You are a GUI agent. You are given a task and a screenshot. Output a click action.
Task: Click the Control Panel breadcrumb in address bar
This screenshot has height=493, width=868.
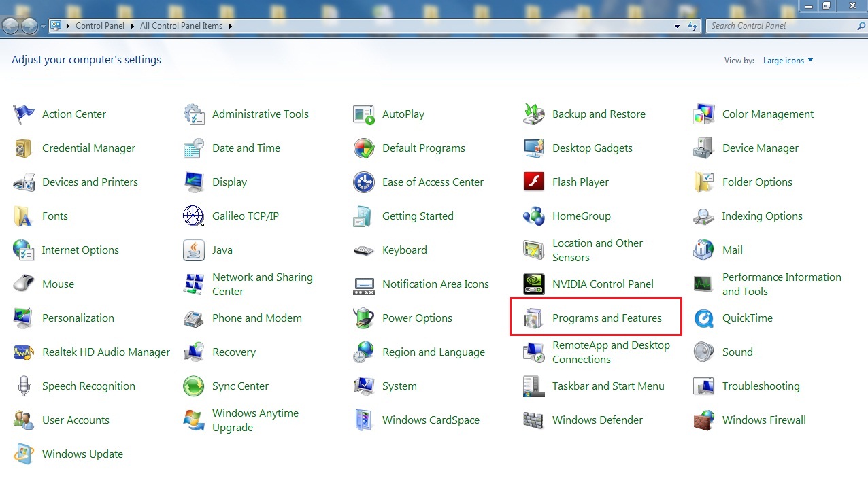point(100,26)
